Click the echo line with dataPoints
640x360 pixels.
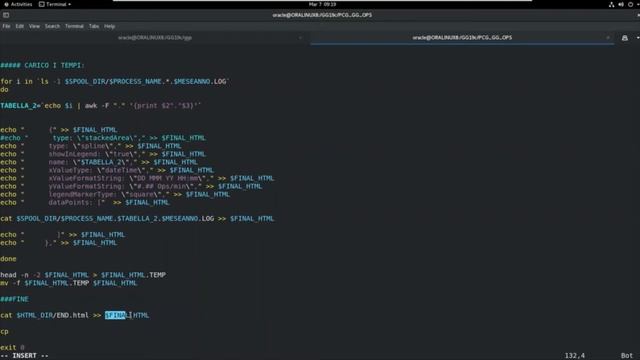[84, 202]
